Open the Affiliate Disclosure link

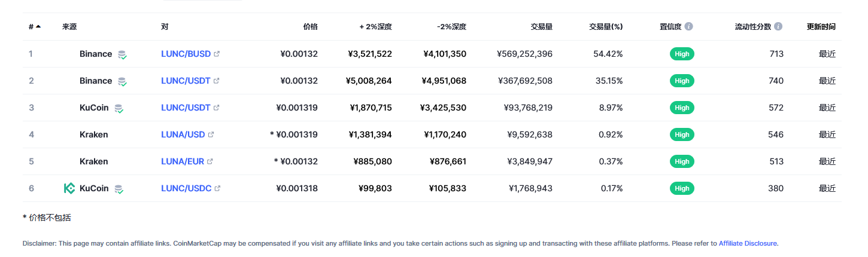click(748, 243)
